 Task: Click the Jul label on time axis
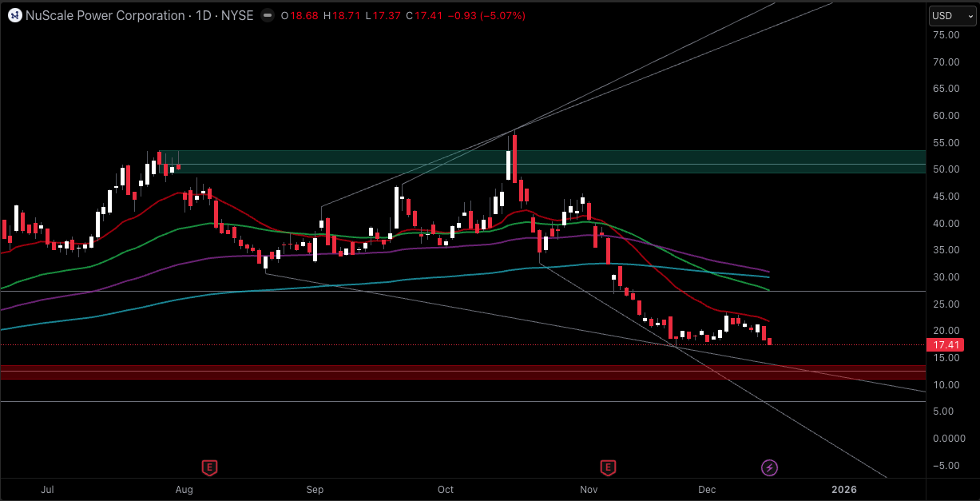tap(47, 489)
